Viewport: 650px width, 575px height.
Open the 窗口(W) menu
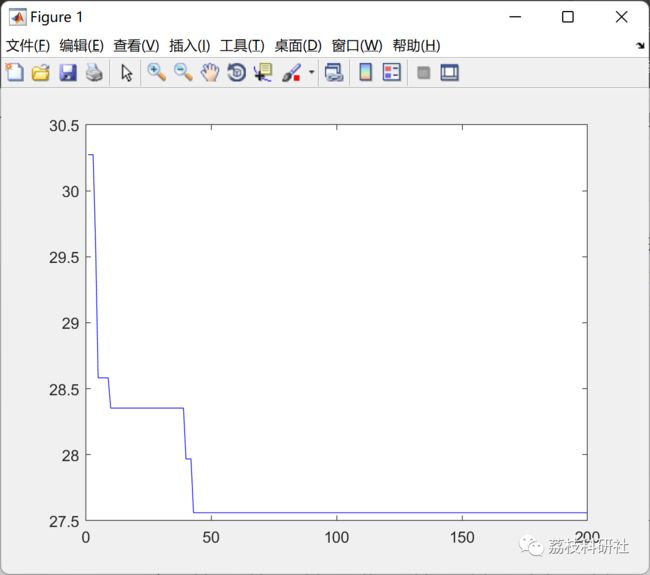point(357,46)
